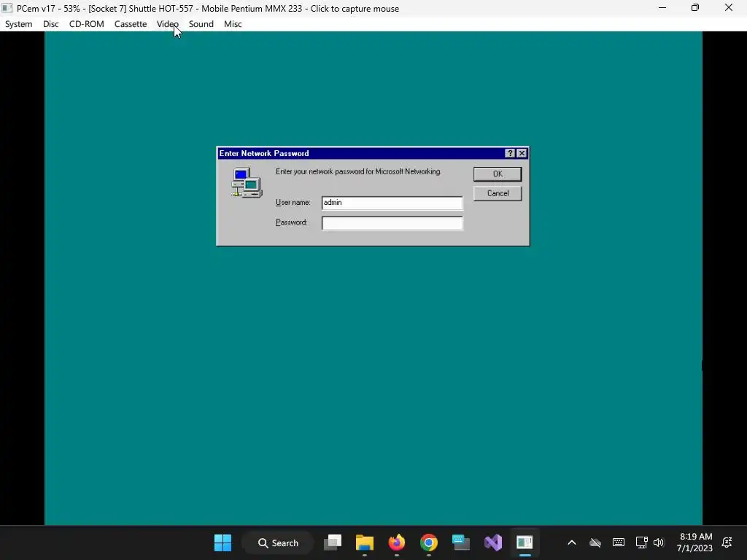Click the "User name:" label
This screenshot has width=747, height=560.
(x=293, y=203)
